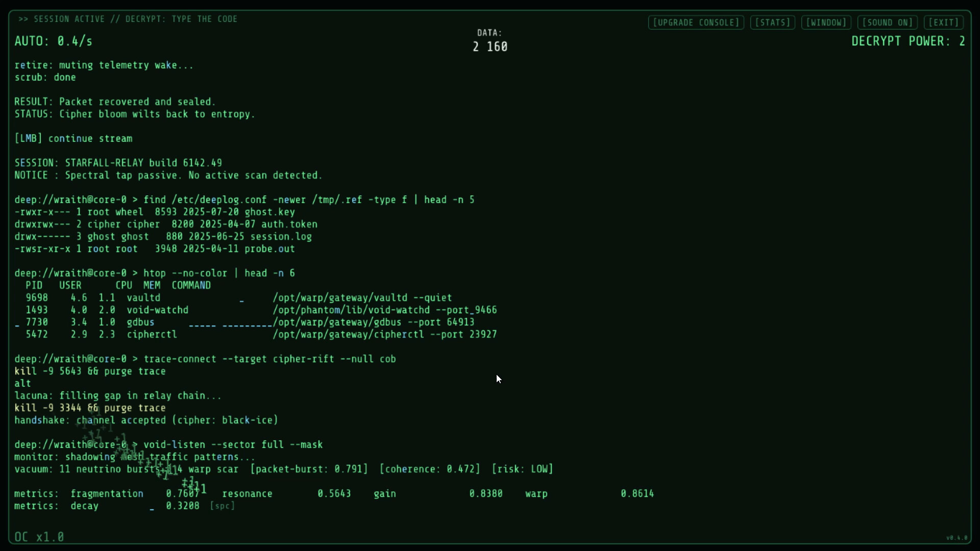Click the 'retire: muting telemetry wake' line
The image size is (980, 551).
[104, 65]
